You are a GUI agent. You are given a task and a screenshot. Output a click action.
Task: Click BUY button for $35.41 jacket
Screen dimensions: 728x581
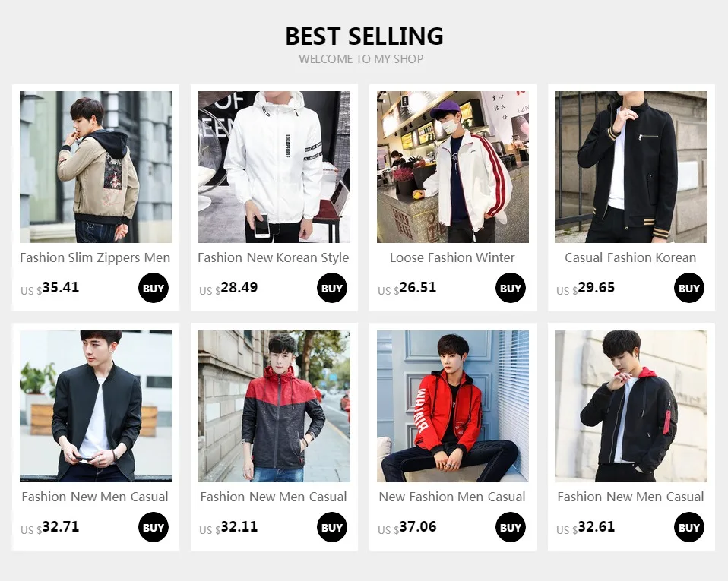[x=154, y=288]
